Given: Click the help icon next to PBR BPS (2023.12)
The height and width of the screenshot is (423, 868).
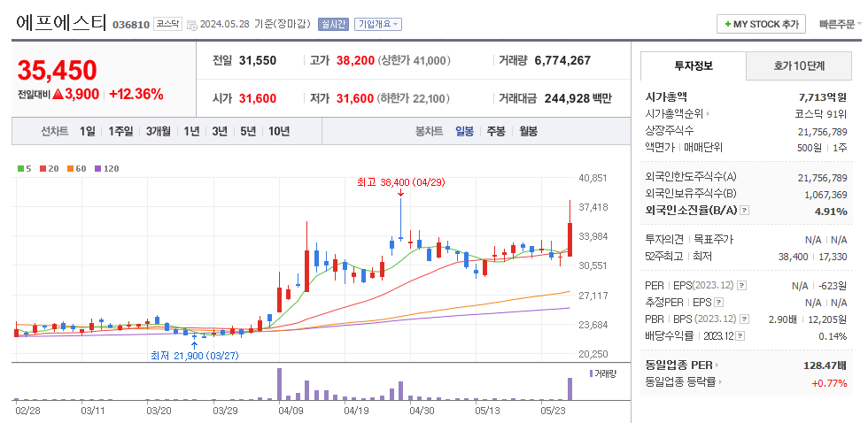Looking at the screenshot, I should [x=745, y=319].
